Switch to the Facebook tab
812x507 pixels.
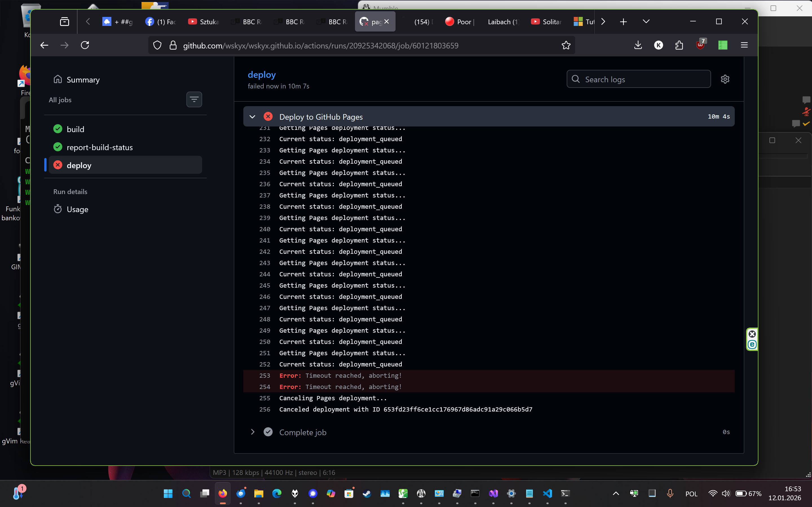[x=161, y=22]
